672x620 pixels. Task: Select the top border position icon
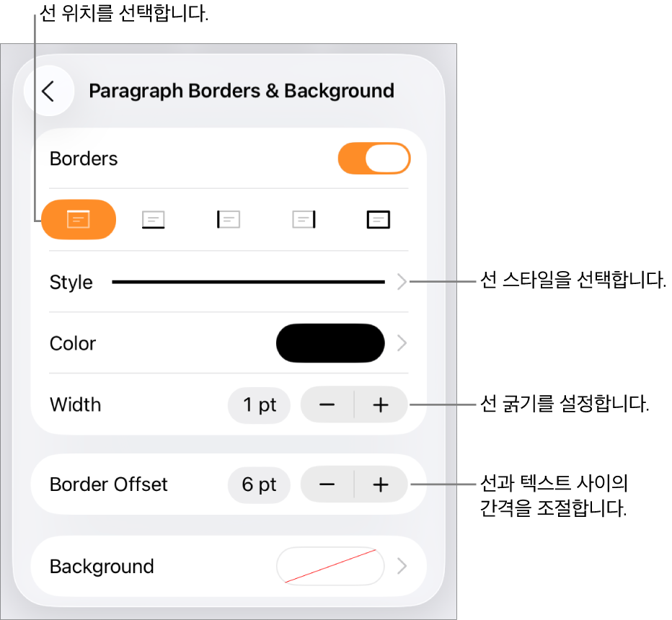coord(79,219)
